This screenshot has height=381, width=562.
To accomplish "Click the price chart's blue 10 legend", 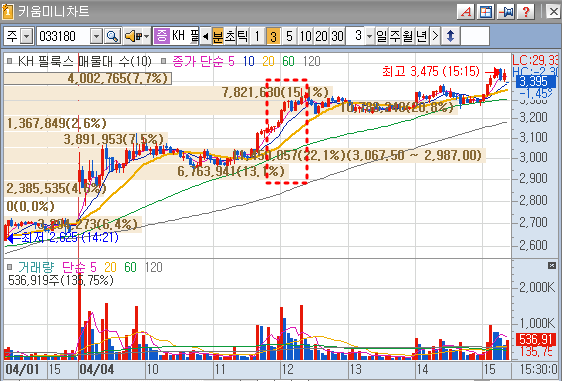I will point(249,61).
